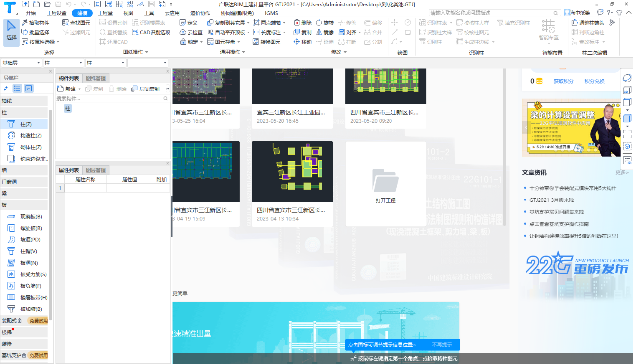Click 批量选择 batch select tool

click(35, 32)
